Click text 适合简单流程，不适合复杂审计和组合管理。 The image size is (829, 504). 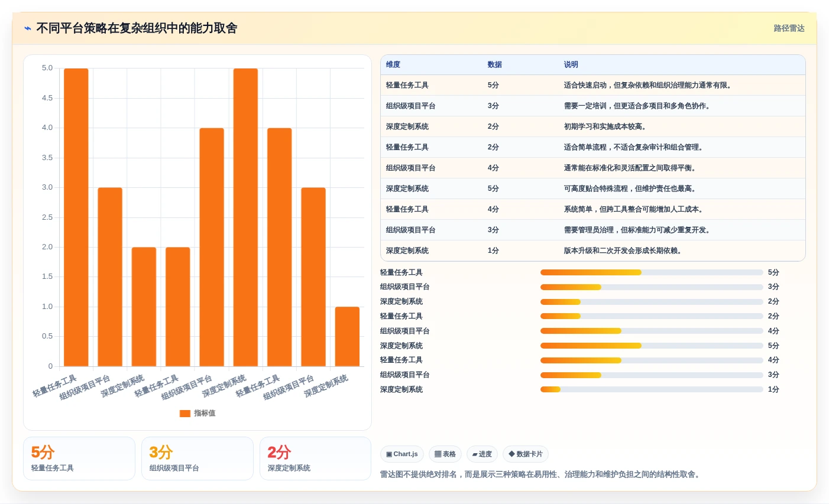pyautogui.click(x=635, y=148)
